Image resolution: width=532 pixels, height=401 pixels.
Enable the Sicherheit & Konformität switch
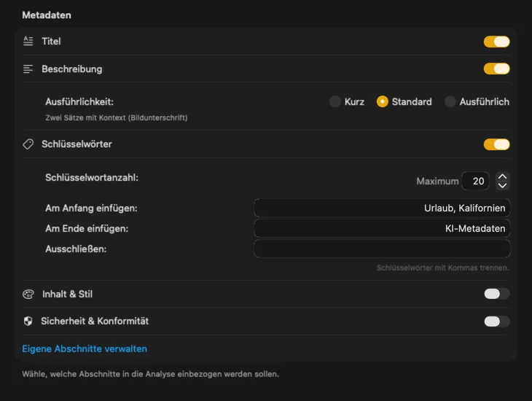(496, 322)
